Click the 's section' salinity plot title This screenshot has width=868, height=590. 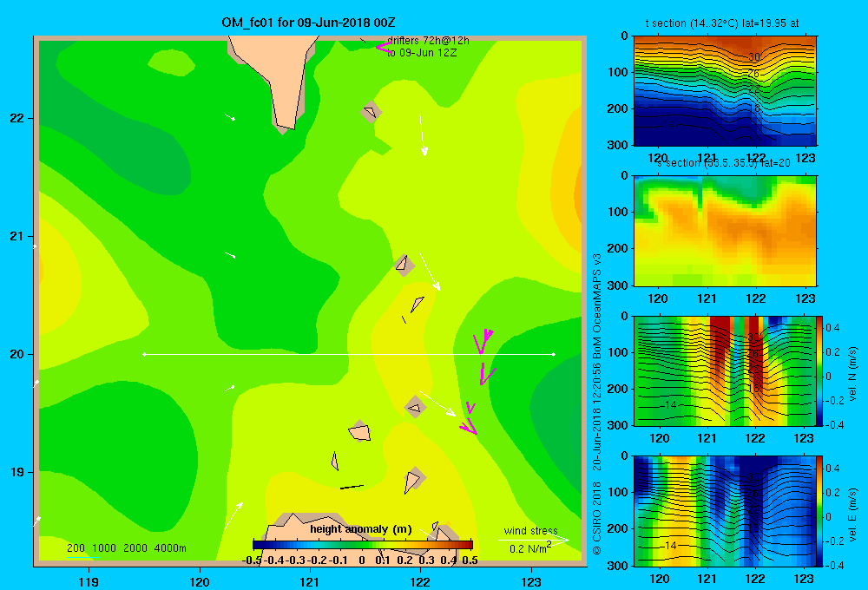723,163
